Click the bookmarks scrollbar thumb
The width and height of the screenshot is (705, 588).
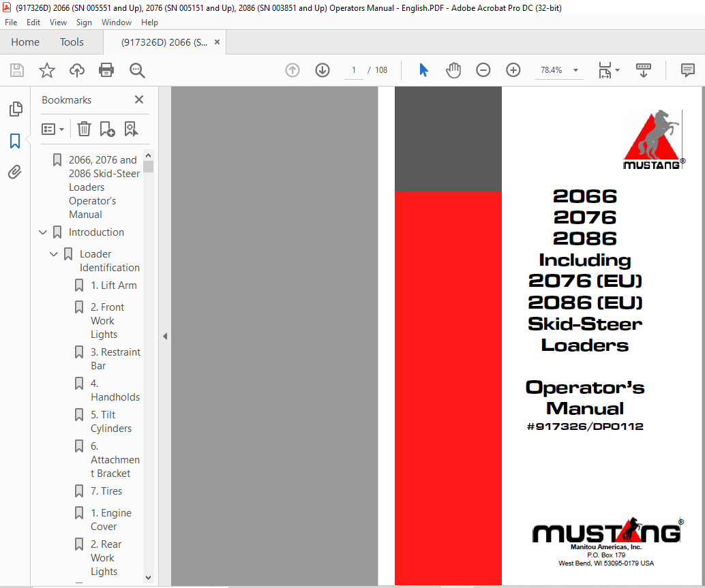coord(149,167)
